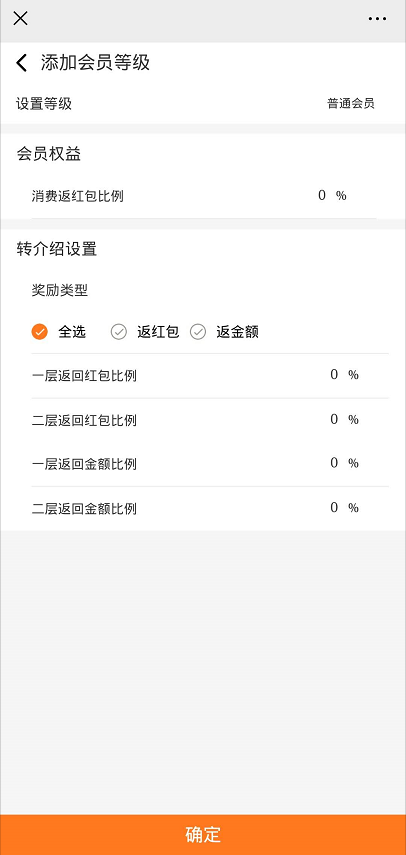Click the 消费返红包比例 row label

coord(77,196)
